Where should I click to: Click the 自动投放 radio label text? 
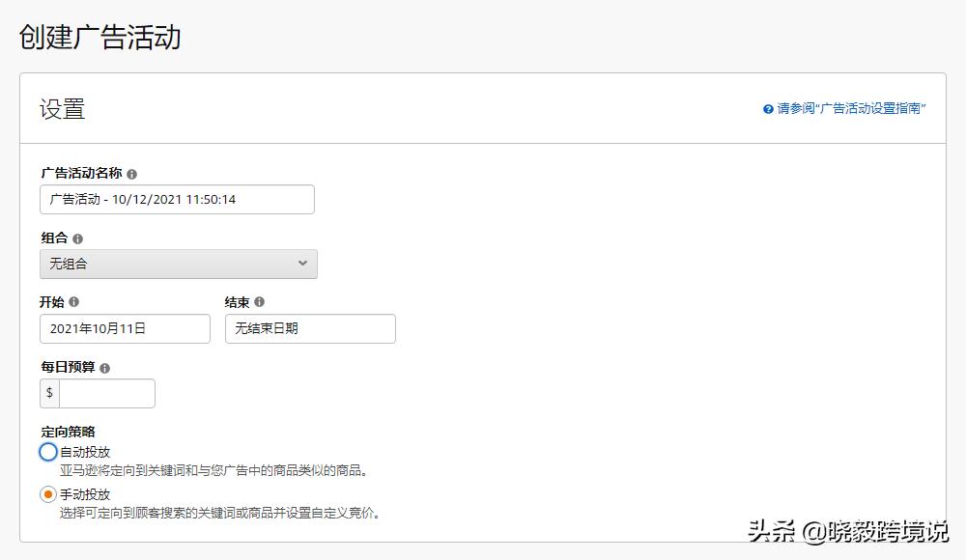point(86,451)
